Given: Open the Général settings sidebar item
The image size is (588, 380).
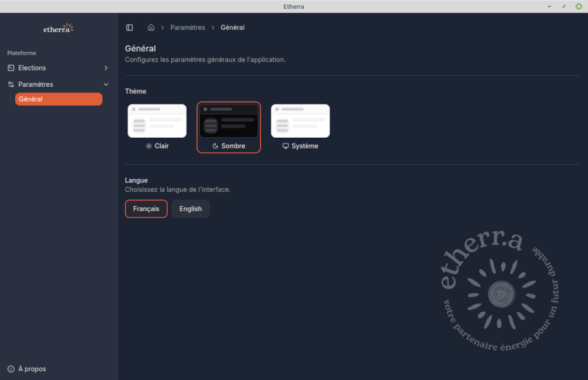Looking at the screenshot, I should [x=59, y=99].
